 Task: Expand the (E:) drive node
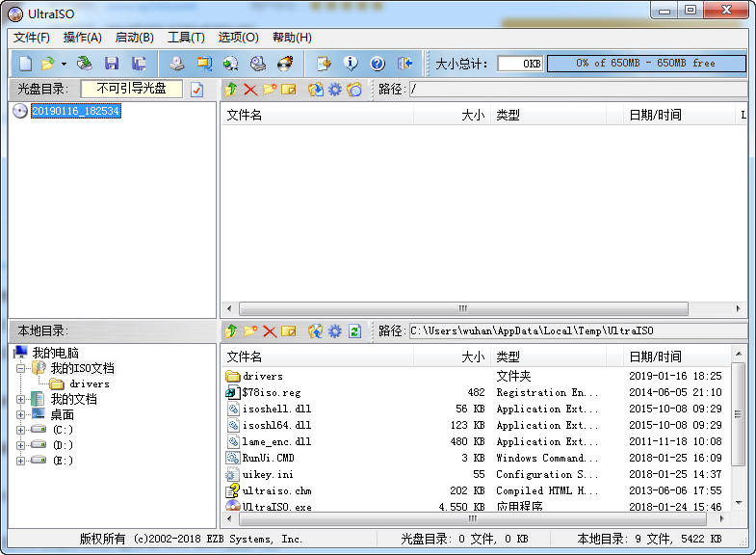point(20,461)
